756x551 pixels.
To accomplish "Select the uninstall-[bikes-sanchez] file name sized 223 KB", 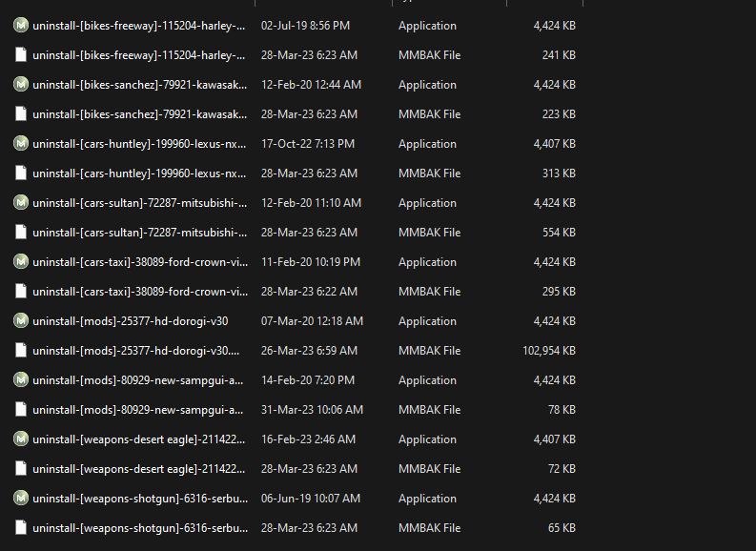I will 140,114.
